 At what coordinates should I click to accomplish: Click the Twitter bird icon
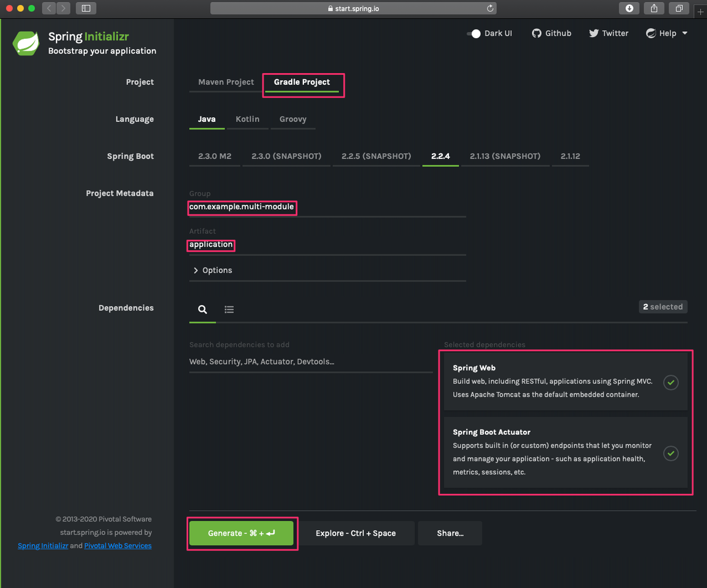(x=594, y=34)
